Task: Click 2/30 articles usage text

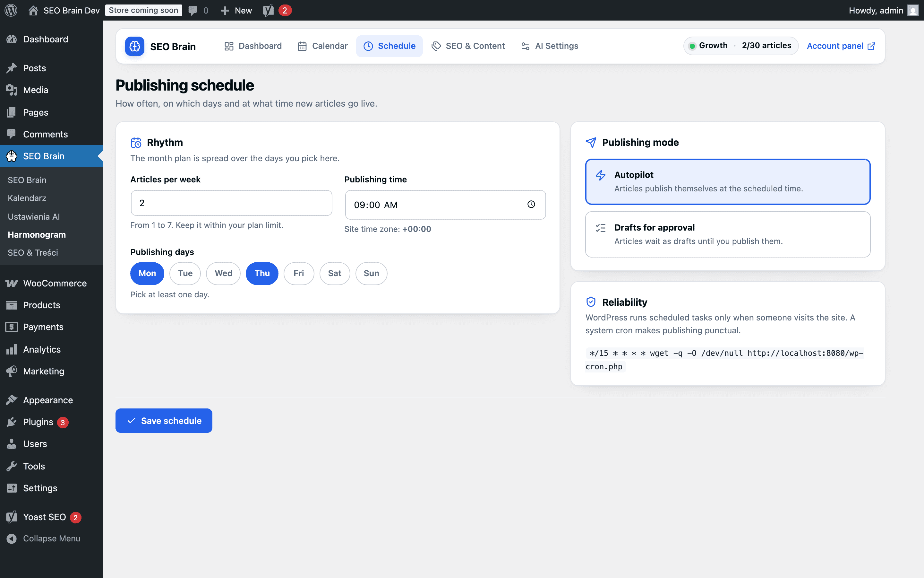Action: [x=766, y=46]
